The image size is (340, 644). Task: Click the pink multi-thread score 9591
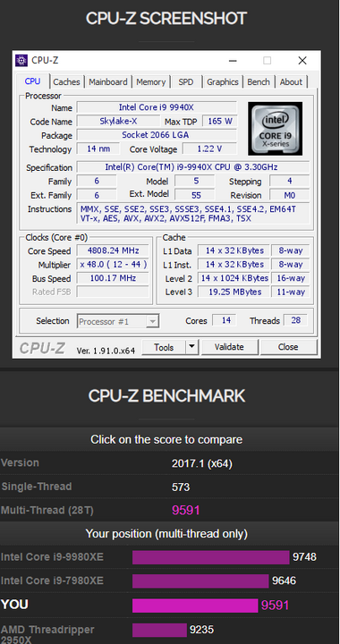coord(185,510)
